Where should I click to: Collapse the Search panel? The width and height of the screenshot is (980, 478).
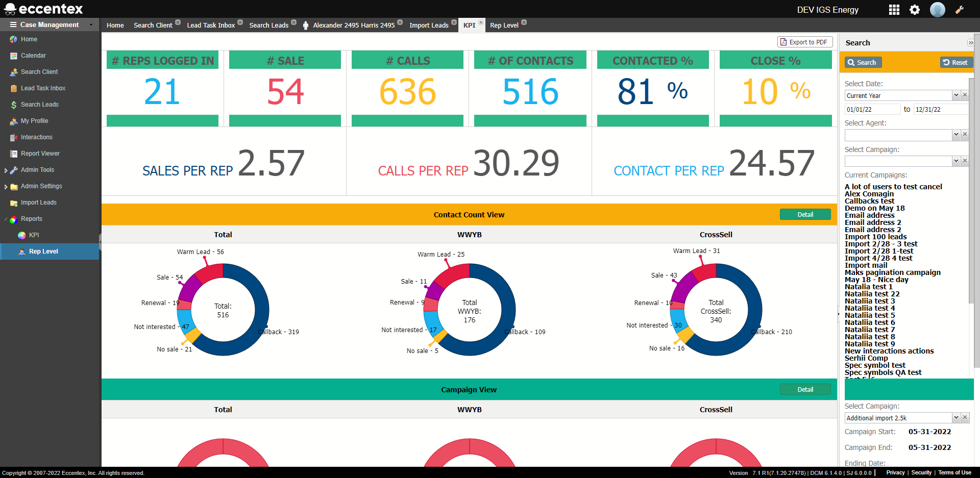[x=970, y=43]
